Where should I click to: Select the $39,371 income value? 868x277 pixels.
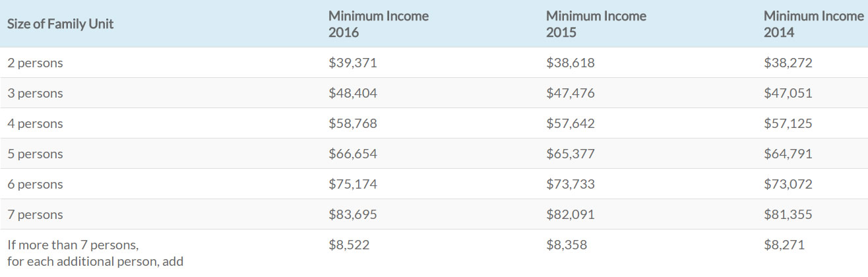[x=353, y=63]
